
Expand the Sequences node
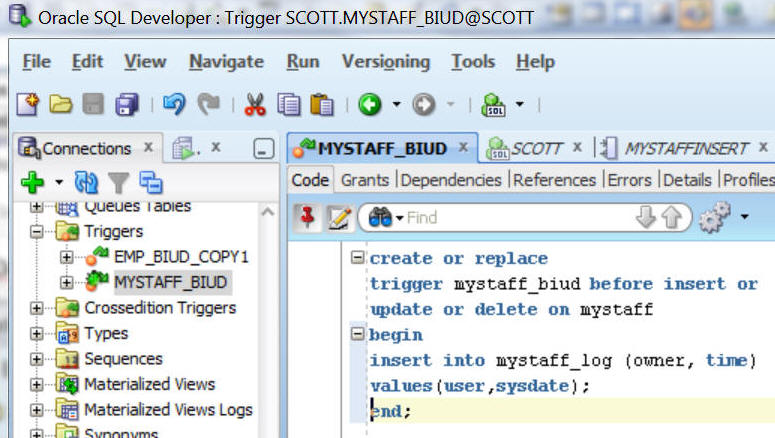pos(37,359)
